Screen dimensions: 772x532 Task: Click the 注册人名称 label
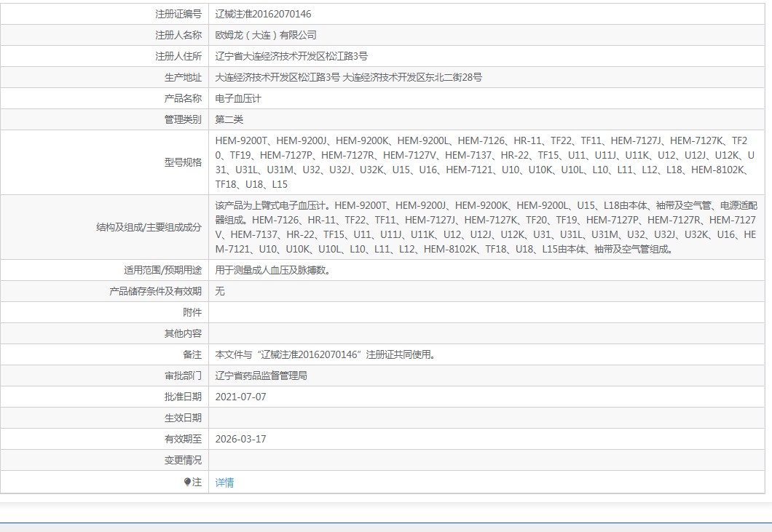click(x=178, y=35)
